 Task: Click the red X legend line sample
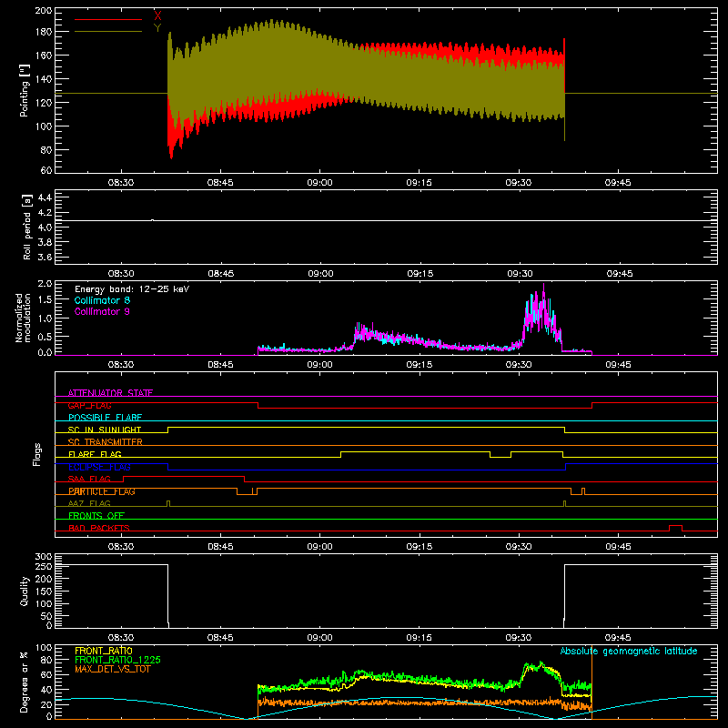(x=108, y=19)
